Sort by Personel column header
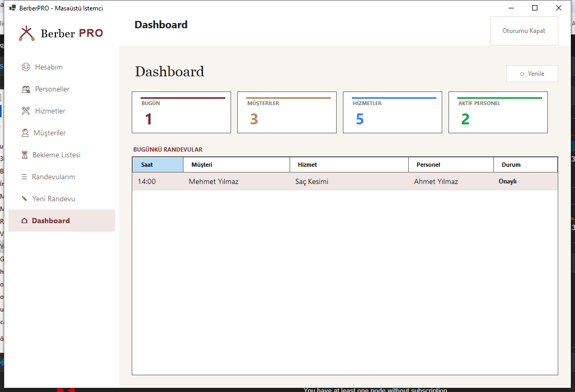 pyautogui.click(x=451, y=165)
